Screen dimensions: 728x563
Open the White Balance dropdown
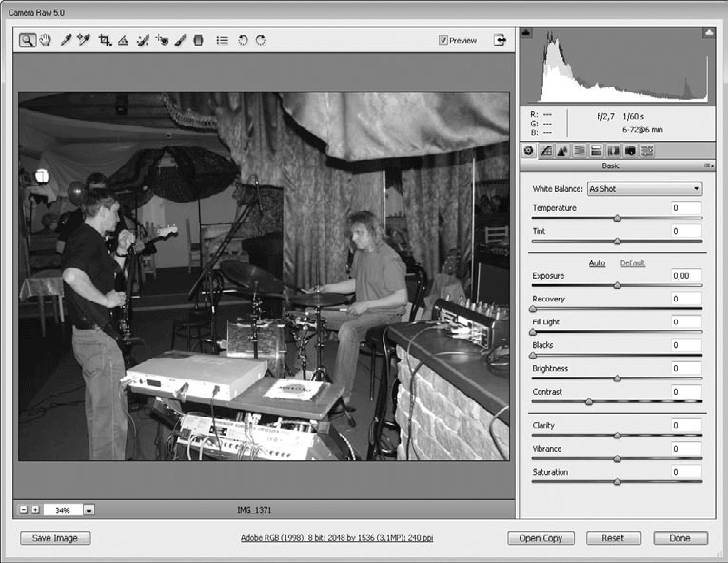click(644, 189)
